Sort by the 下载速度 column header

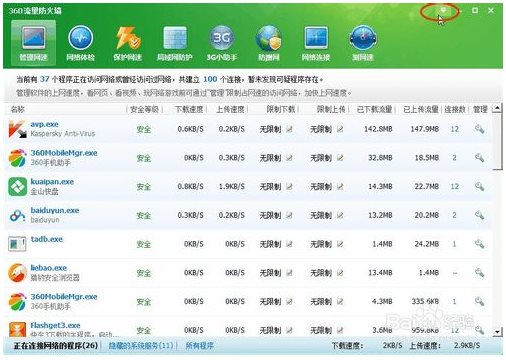pyautogui.click(x=189, y=109)
